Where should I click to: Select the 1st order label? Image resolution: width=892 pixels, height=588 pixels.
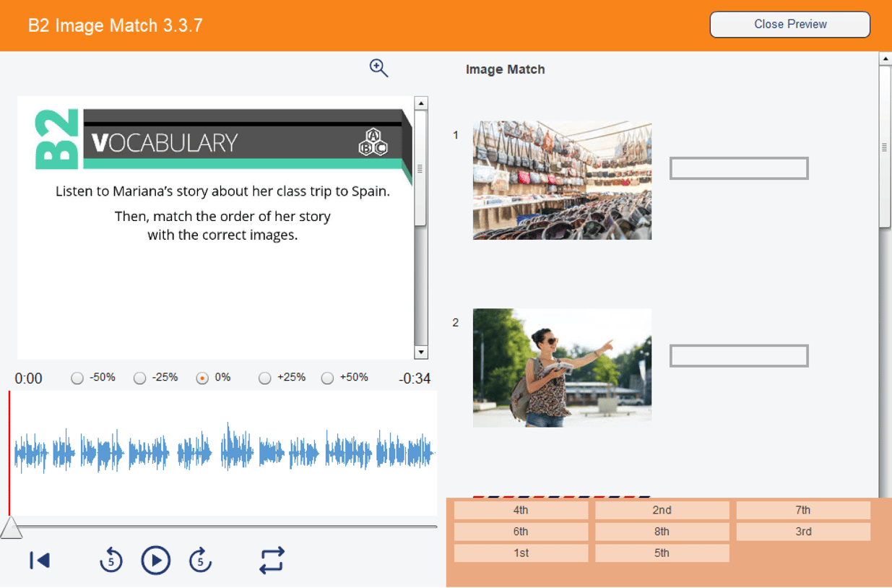pos(520,553)
